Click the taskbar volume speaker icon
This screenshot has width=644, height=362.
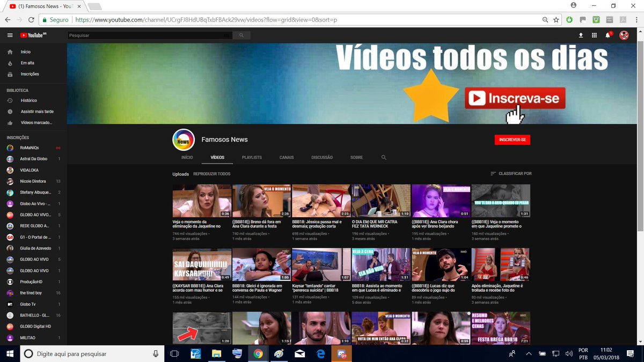(x=568, y=353)
